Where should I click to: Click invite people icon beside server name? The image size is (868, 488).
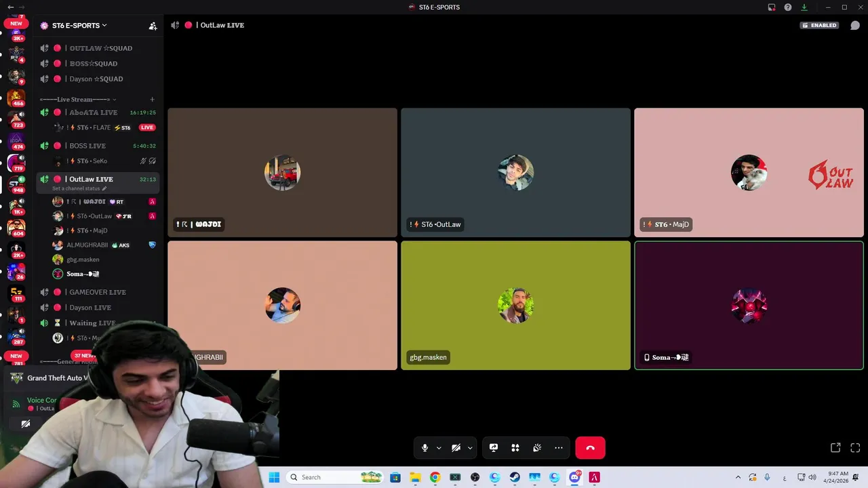pyautogui.click(x=153, y=26)
